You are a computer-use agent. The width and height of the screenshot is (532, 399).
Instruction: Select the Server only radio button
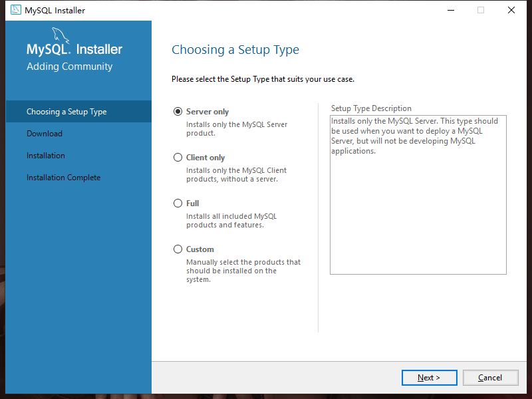click(178, 111)
